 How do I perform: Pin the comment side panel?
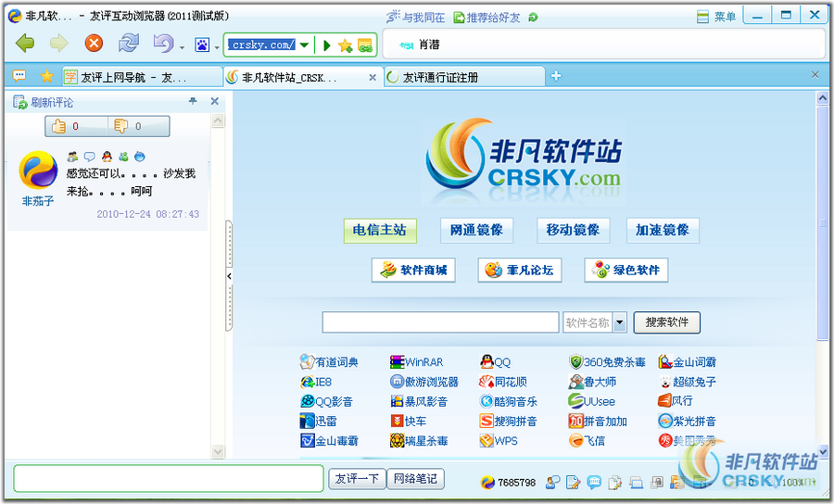pyautogui.click(x=193, y=100)
